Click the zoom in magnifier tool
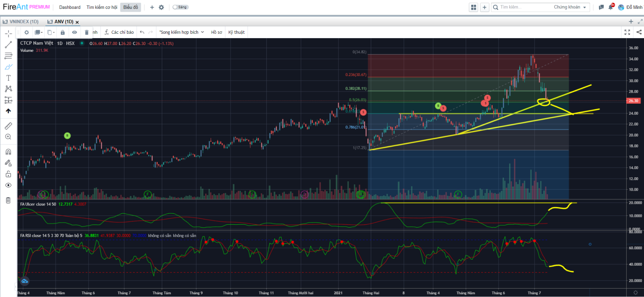Image resolution: width=644 pixels, height=297 pixels. pos(8,137)
